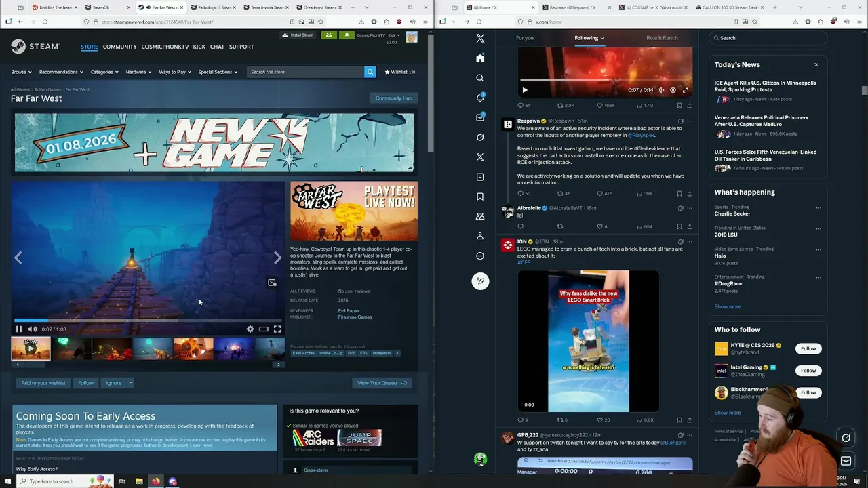
Task: Select the orange train screenshot thumbnail on the Steam page
Action: pos(193,348)
